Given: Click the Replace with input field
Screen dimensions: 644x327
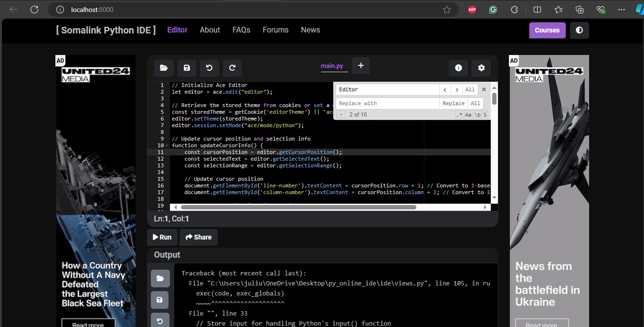Looking at the screenshot, I should coord(387,103).
